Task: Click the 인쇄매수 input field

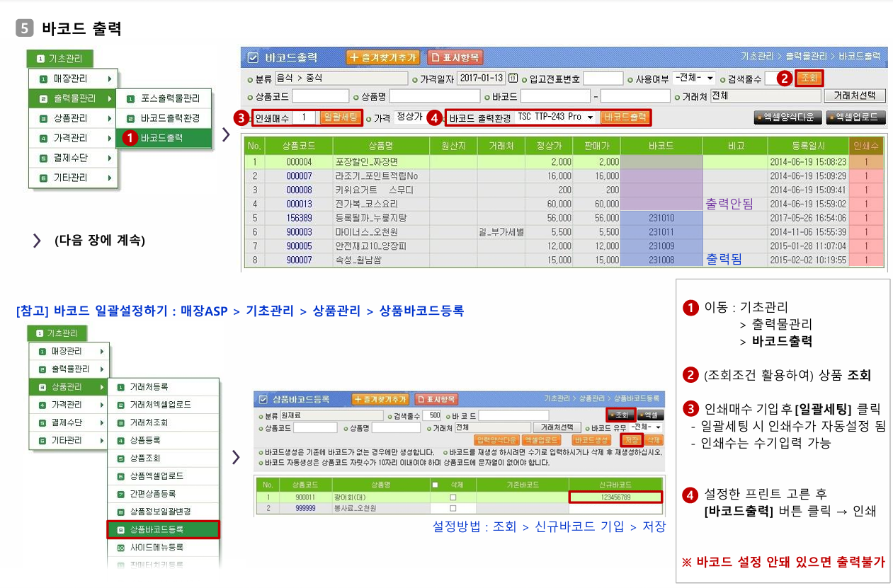Action: [303, 117]
